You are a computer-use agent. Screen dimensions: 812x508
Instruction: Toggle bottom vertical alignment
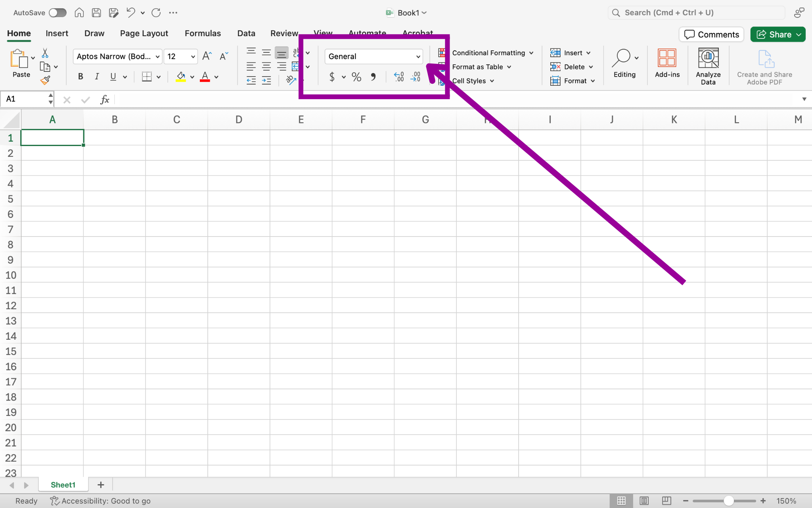point(282,52)
